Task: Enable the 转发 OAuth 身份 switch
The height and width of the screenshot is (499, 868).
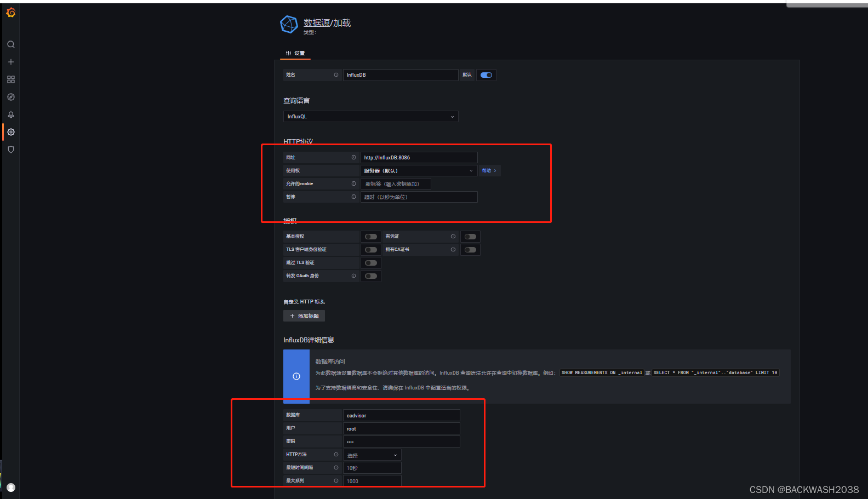Action: 371,276
